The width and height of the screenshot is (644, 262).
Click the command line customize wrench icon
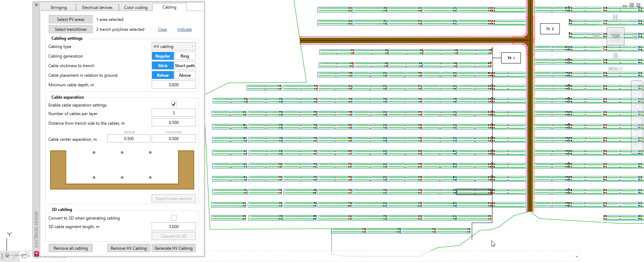[16, 256]
